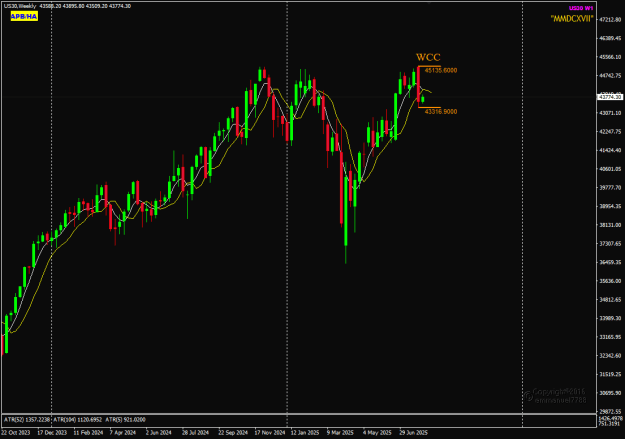
Task: Click the 11 Feb 2024 date label
Action: tap(88, 433)
